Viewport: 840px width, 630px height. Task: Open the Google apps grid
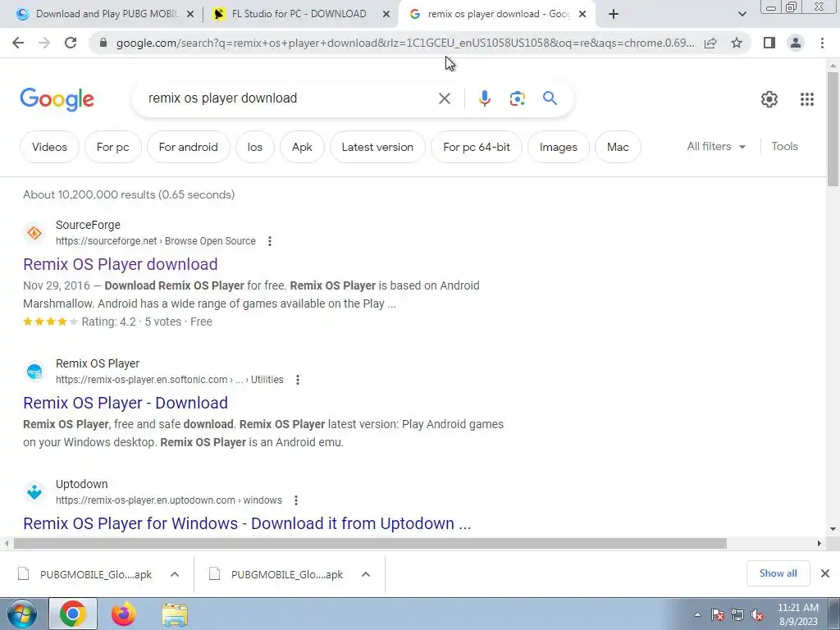(x=807, y=99)
